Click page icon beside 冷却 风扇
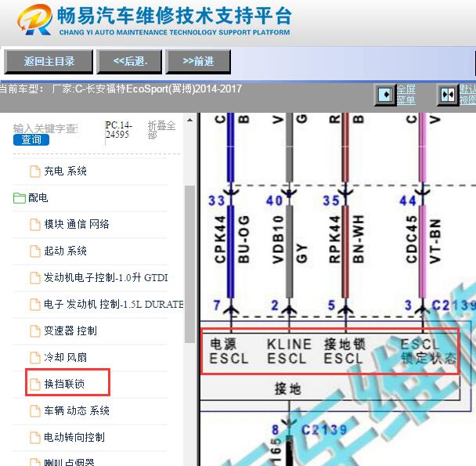Screen dimensions: 476x466 coord(35,358)
